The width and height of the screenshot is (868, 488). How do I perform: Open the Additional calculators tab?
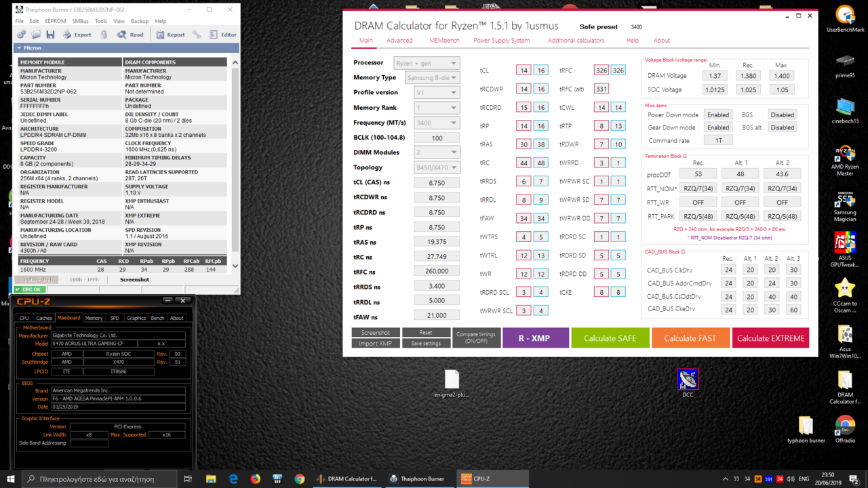(576, 41)
